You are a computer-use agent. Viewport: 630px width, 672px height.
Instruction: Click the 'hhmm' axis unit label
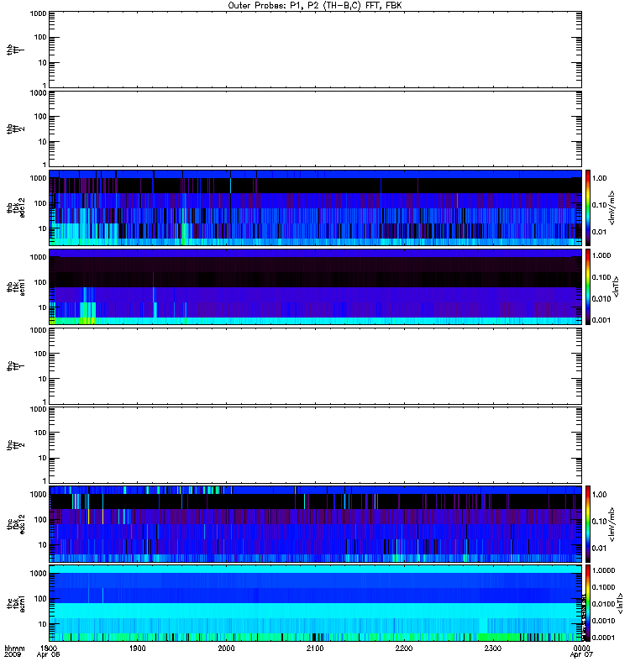point(14,648)
